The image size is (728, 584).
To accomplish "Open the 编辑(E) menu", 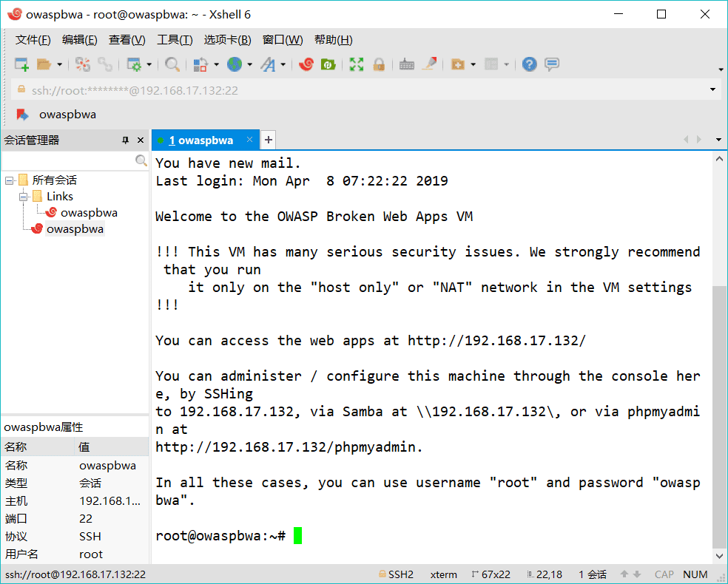I will (x=79, y=40).
